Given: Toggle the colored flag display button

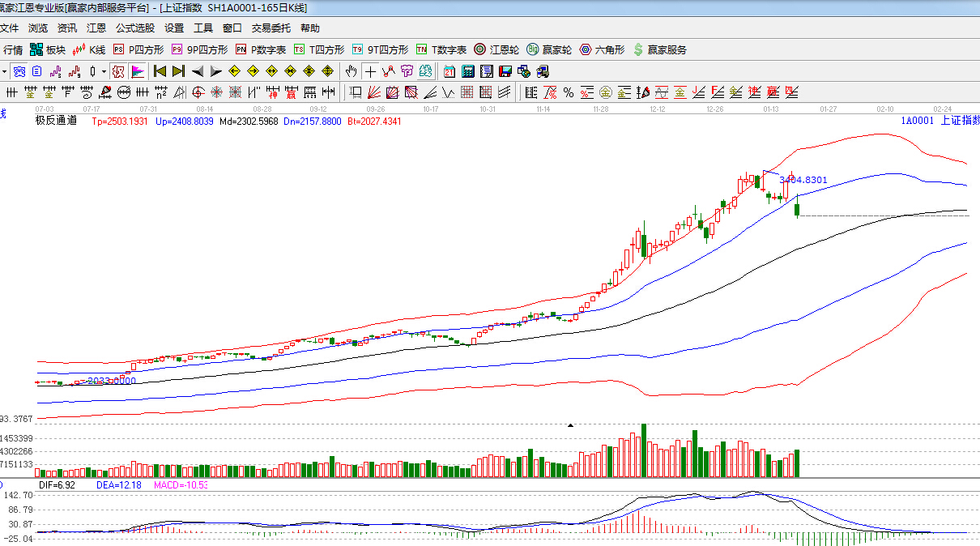Looking at the screenshot, I should click(x=137, y=71).
